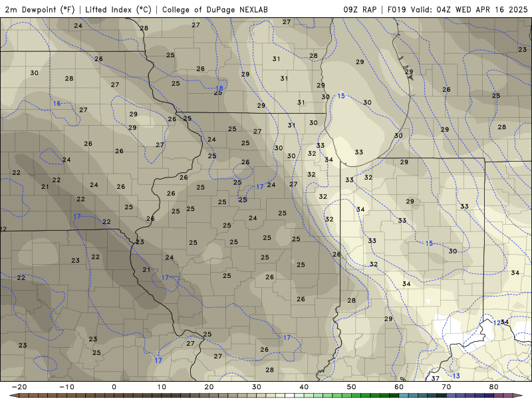
Task: Click the '-10' tick label on color scale
Action: [x=66, y=387]
